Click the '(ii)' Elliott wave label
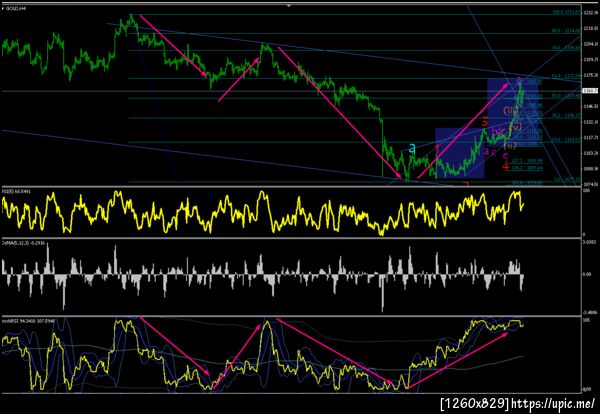600x414 pixels. (510, 145)
